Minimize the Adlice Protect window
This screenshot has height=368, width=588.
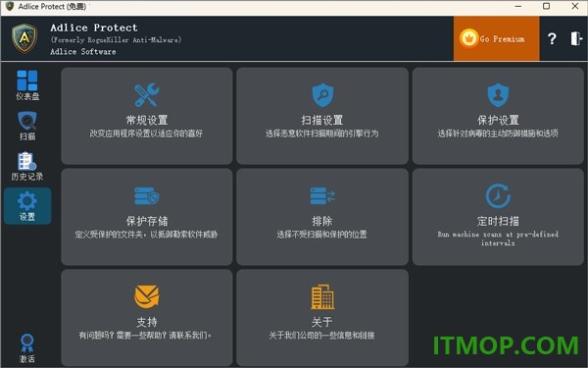518,7
